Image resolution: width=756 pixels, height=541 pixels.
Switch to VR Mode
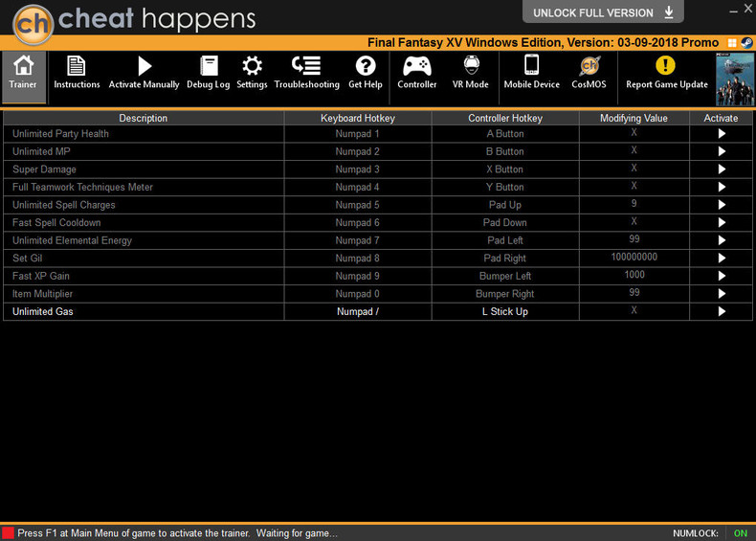[471, 73]
